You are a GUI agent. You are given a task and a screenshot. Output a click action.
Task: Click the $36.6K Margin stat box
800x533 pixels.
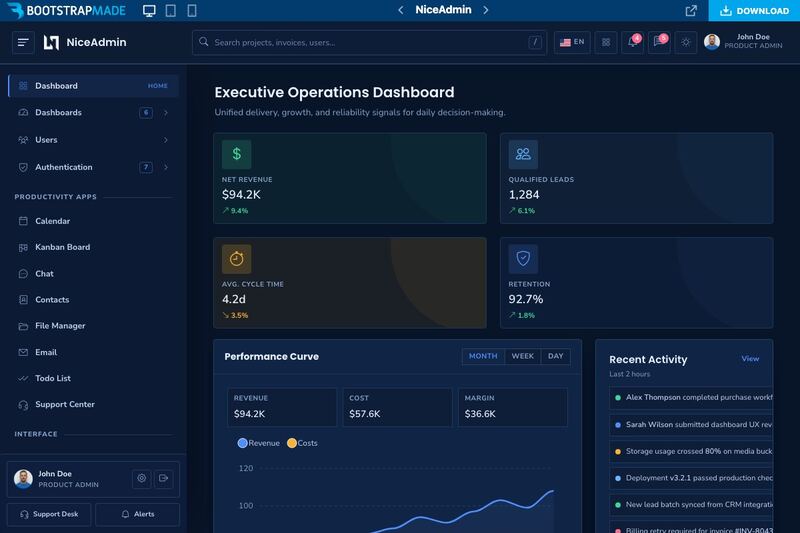coord(513,407)
